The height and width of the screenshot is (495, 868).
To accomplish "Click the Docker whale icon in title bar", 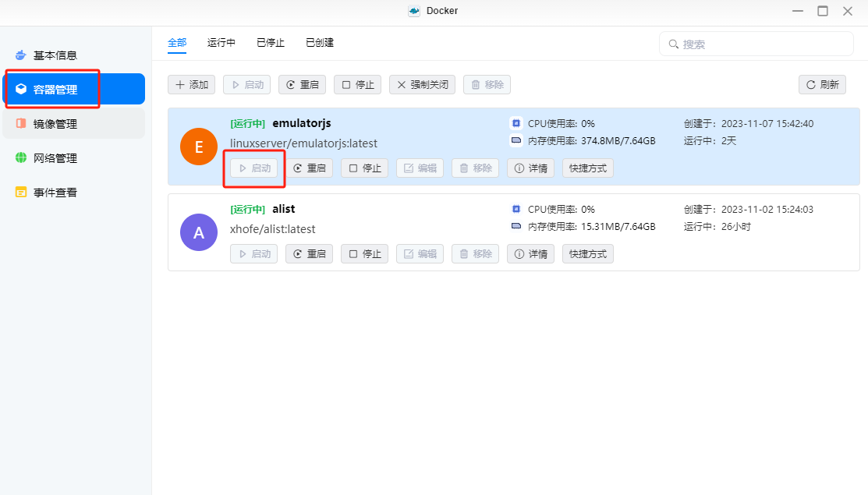I will [414, 11].
